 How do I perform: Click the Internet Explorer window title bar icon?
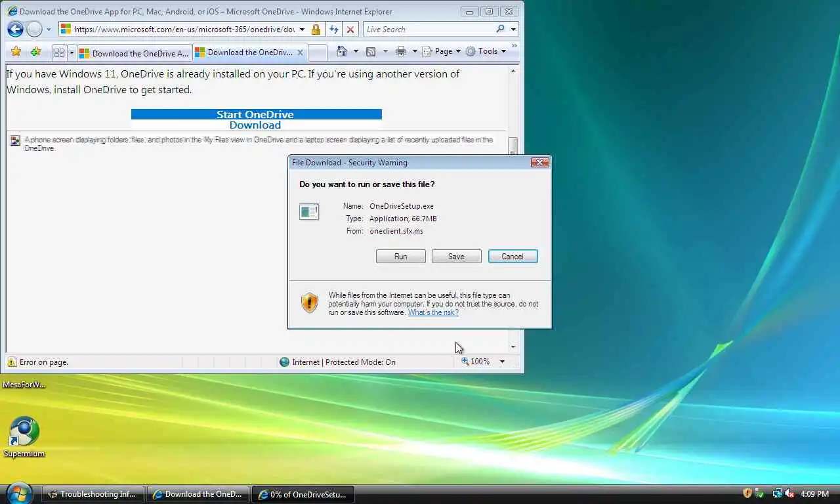point(12,11)
